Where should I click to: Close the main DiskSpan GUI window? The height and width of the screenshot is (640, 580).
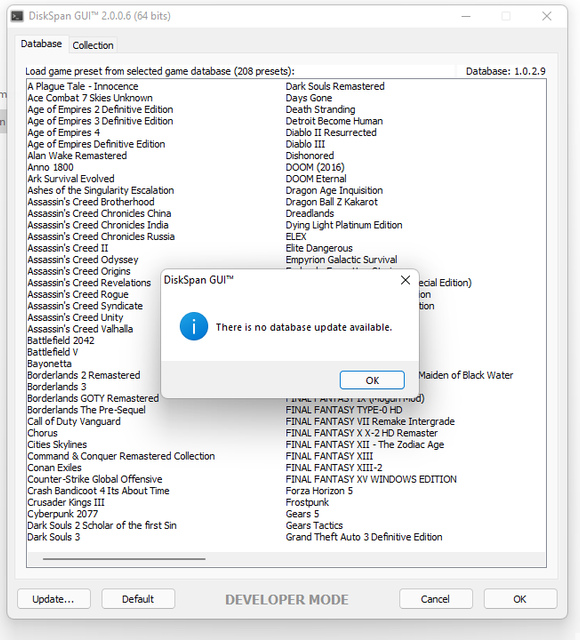547,16
